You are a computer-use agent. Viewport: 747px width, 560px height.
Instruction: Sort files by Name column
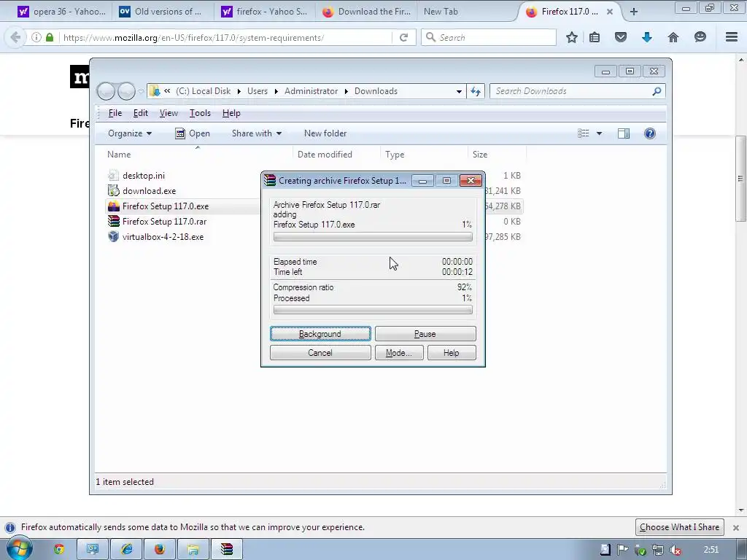click(119, 155)
